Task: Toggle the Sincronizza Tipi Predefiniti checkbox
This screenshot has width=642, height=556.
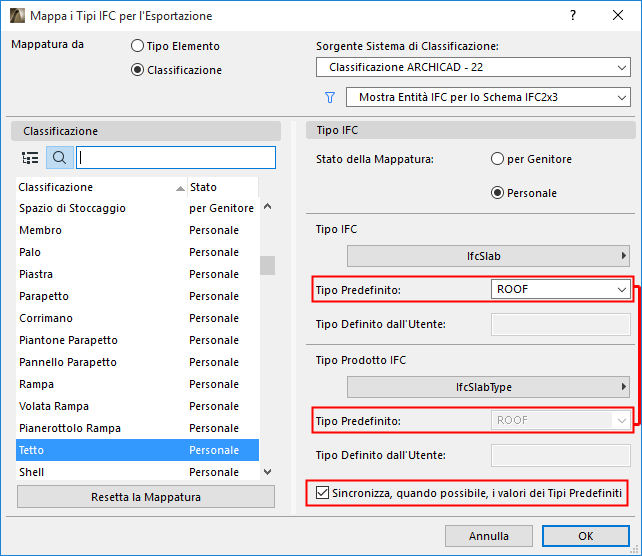Action: (322, 493)
